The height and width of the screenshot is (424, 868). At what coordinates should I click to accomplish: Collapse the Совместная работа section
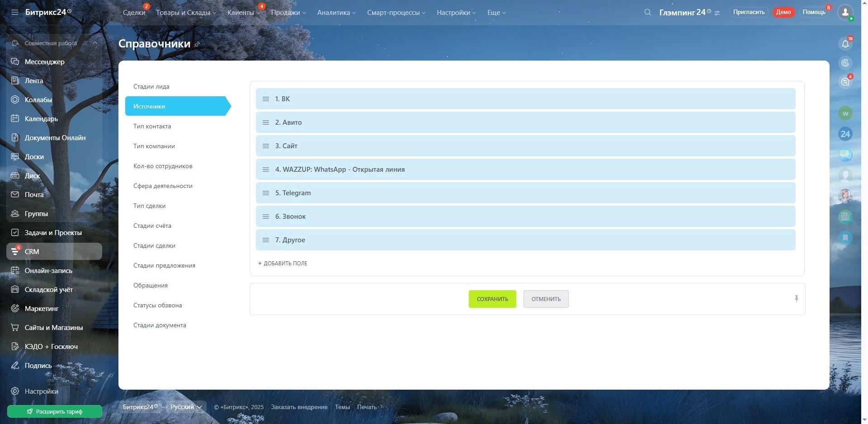(x=94, y=43)
